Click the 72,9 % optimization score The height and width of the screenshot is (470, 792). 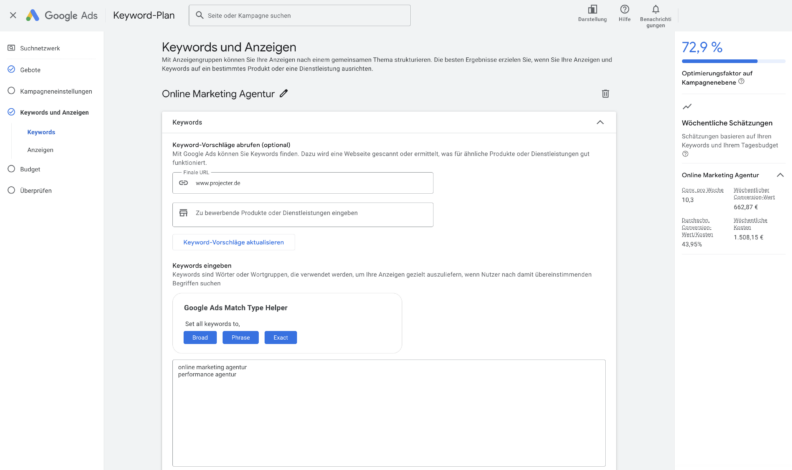click(x=702, y=47)
